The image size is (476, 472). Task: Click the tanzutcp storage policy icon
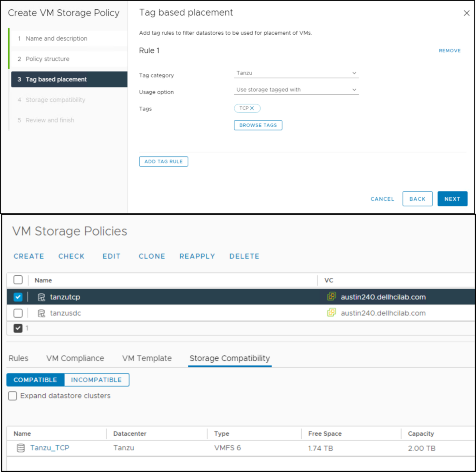point(41,297)
